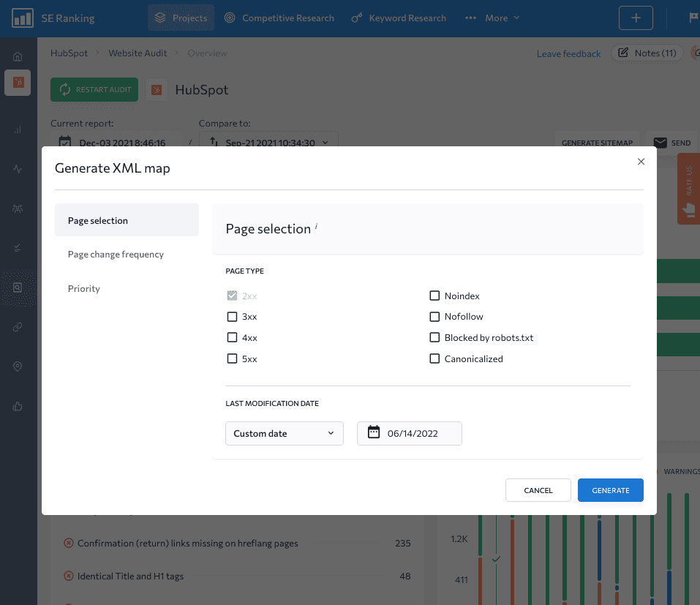Open the website audit magnifier sidebar icon
Image resolution: width=700 pixels, height=605 pixels.
18,288
